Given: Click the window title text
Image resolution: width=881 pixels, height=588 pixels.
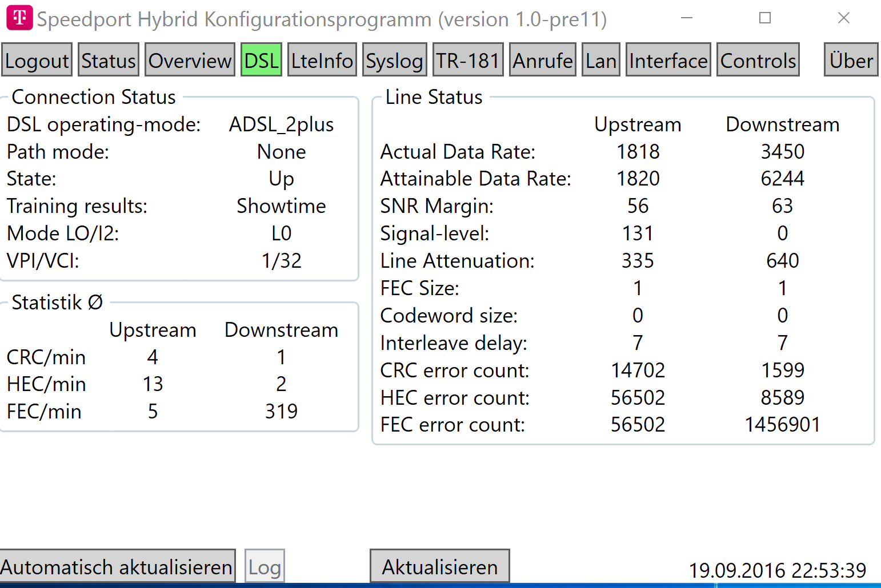Looking at the screenshot, I should coord(322,19).
